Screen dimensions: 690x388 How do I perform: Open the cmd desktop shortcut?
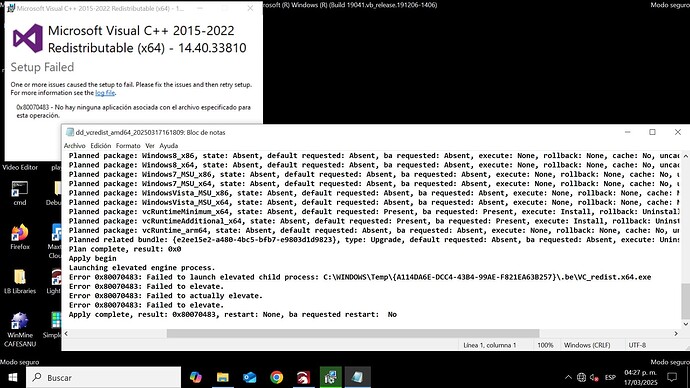point(19,194)
